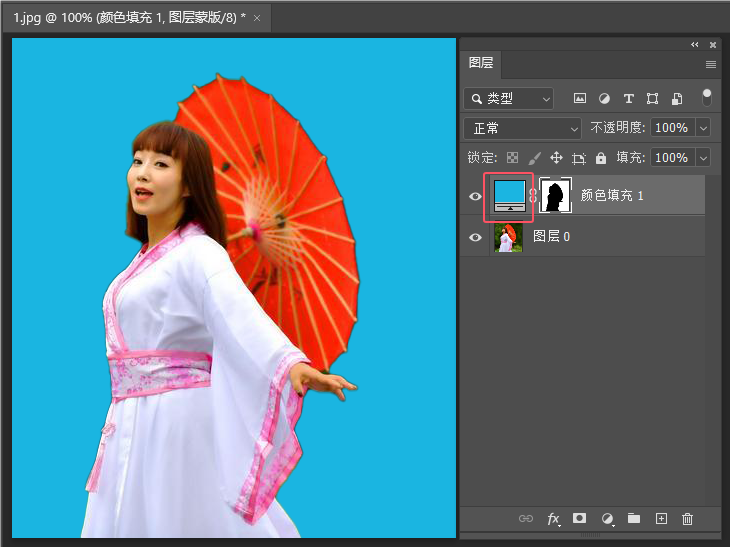This screenshot has width=730, height=547.
Task: Close the Layers panel
Action: (x=713, y=45)
